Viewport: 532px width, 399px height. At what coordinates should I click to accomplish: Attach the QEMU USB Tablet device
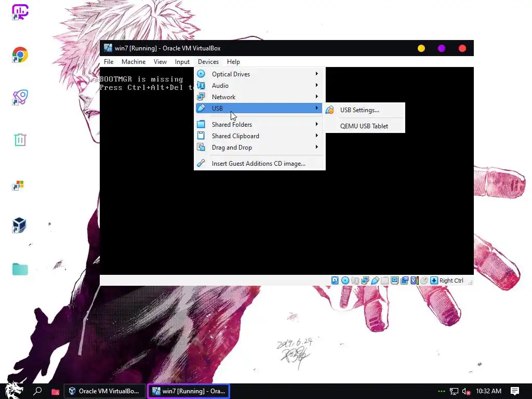pyautogui.click(x=365, y=126)
